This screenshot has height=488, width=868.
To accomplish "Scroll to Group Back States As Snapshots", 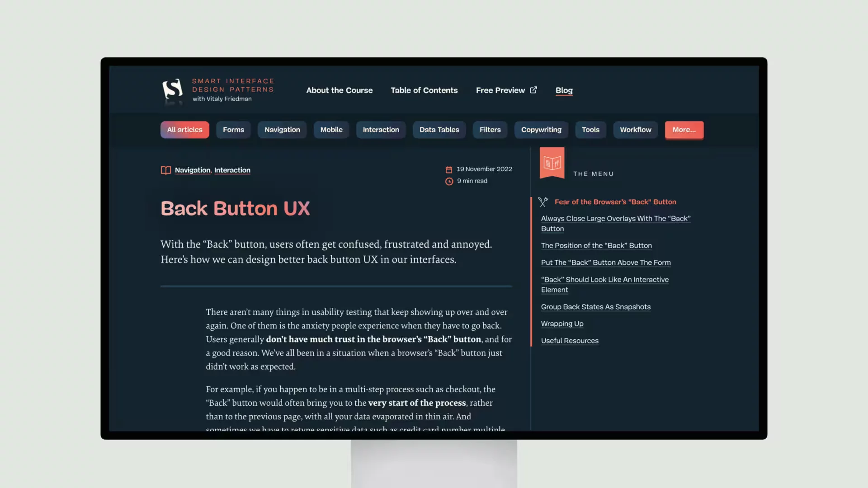I will (x=595, y=307).
